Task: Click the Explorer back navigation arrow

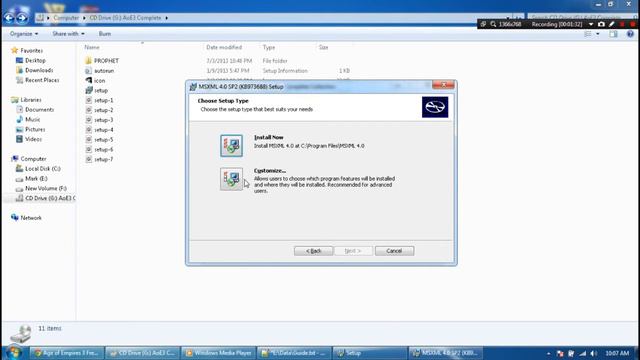Action: click(9, 18)
